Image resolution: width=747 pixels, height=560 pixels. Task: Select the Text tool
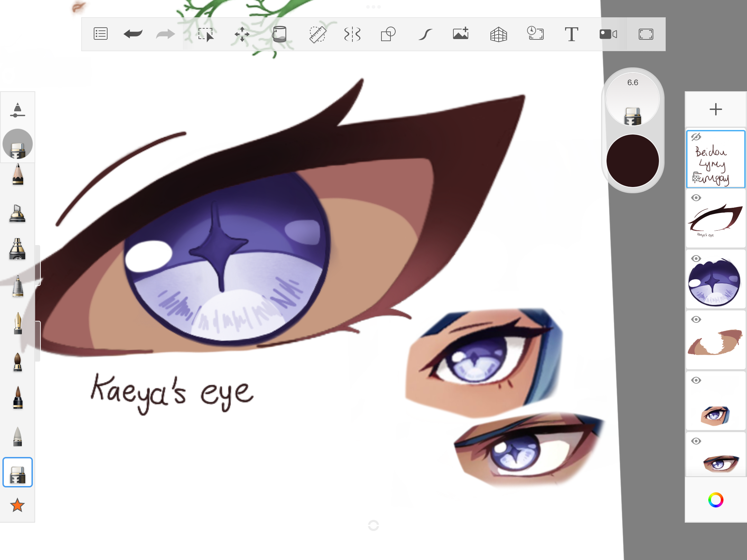571,34
